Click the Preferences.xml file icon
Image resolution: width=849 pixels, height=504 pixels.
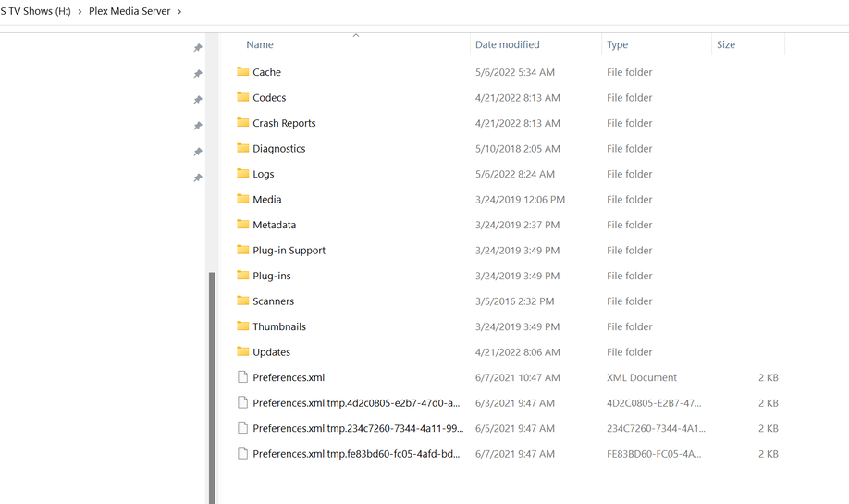coord(243,377)
